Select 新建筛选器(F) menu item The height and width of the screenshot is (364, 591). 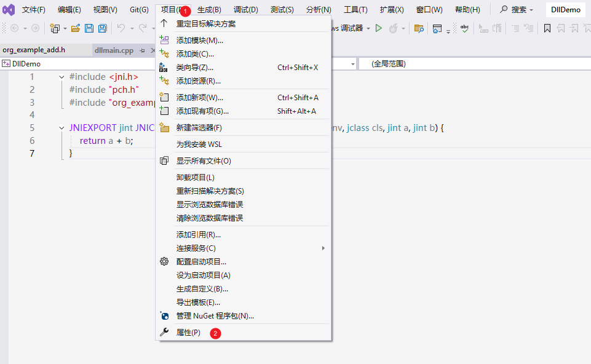[243, 128]
